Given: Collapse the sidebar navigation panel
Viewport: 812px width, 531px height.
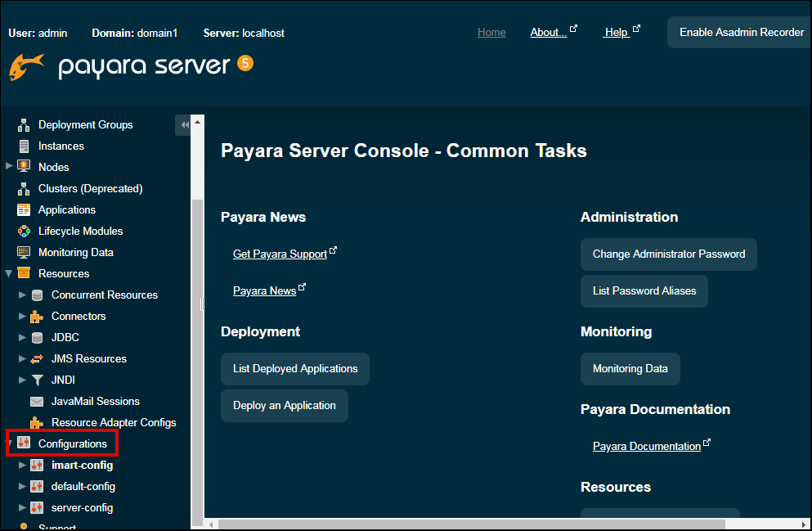Looking at the screenshot, I should coord(184,125).
